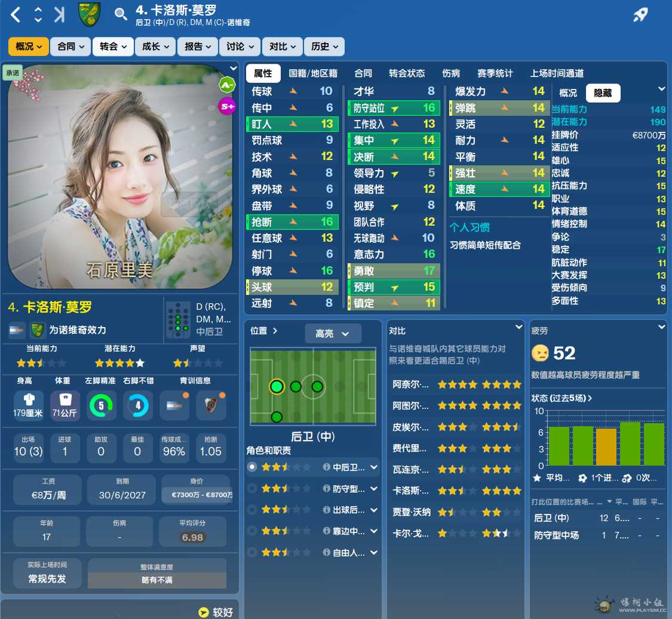This screenshot has width=672, height=619.
Task: Expand the 疲劳 panel chevron
Action: click(x=661, y=327)
